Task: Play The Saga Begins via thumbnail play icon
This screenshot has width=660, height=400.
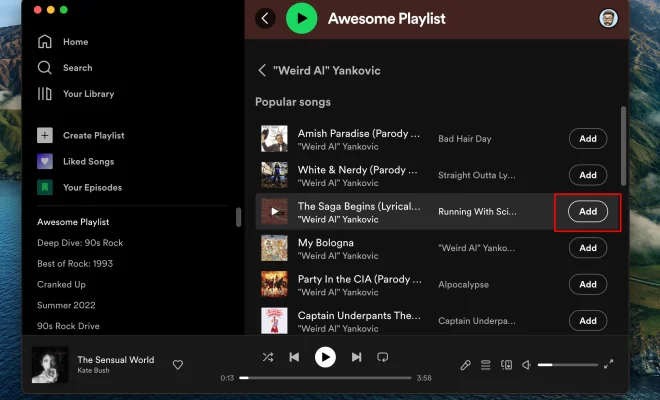Action: [274, 211]
